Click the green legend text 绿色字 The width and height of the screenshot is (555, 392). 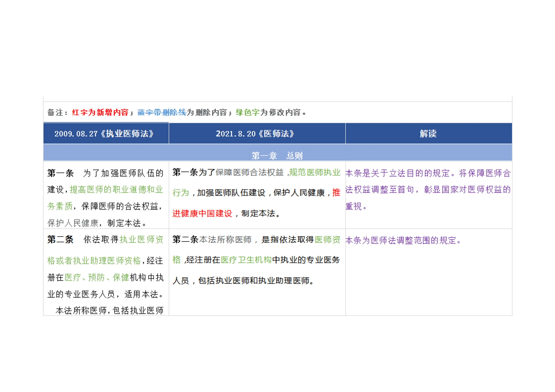coord(248,112)
